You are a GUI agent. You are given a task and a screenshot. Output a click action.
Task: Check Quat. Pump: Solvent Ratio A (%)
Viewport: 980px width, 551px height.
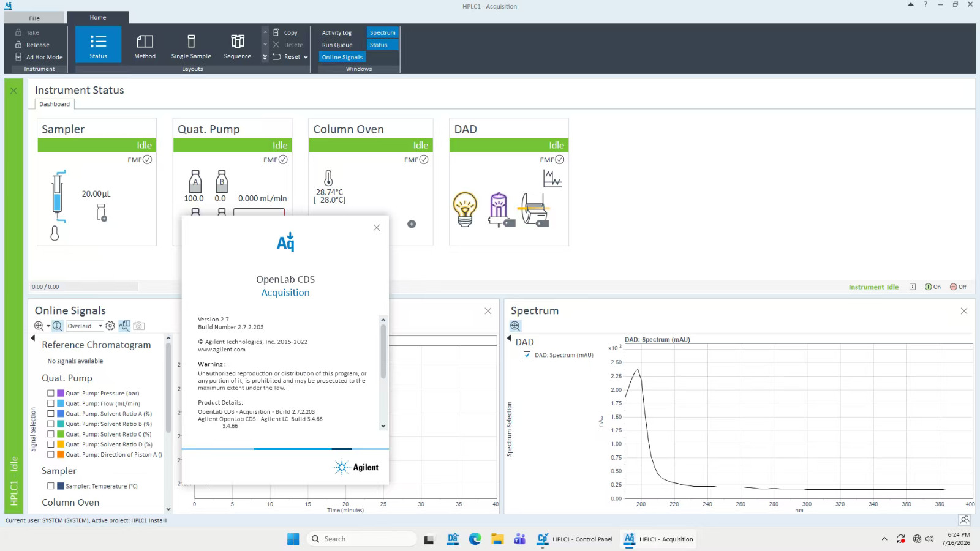click(51, 414)
